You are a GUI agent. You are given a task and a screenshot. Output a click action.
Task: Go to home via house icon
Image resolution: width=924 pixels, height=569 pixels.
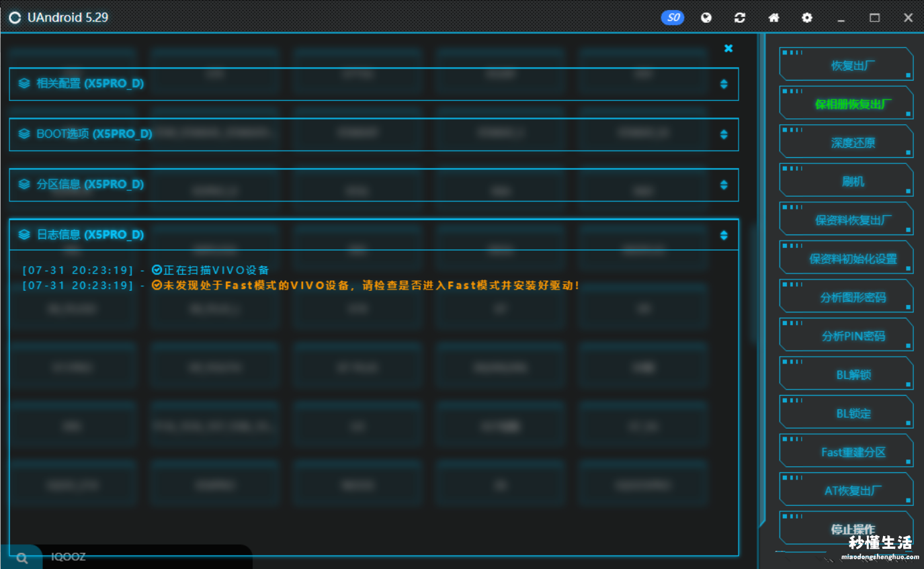pyautogui.click(x=773, y=18)
